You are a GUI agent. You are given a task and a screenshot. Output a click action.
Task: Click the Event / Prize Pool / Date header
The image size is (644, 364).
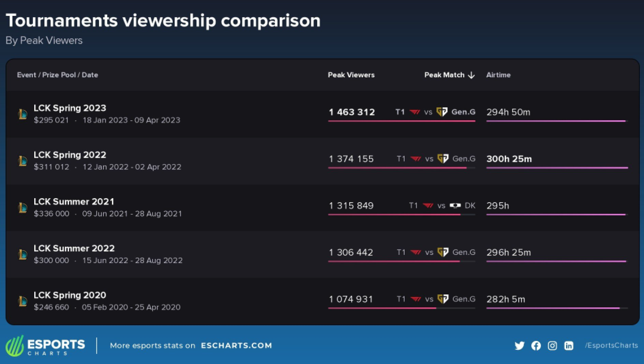pyautogui.click(x=58, y=75)
